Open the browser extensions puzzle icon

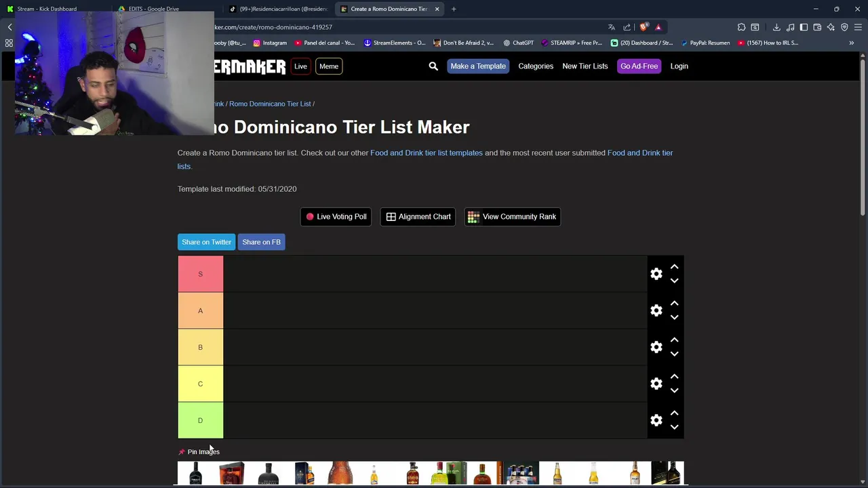tap(741, 27)
